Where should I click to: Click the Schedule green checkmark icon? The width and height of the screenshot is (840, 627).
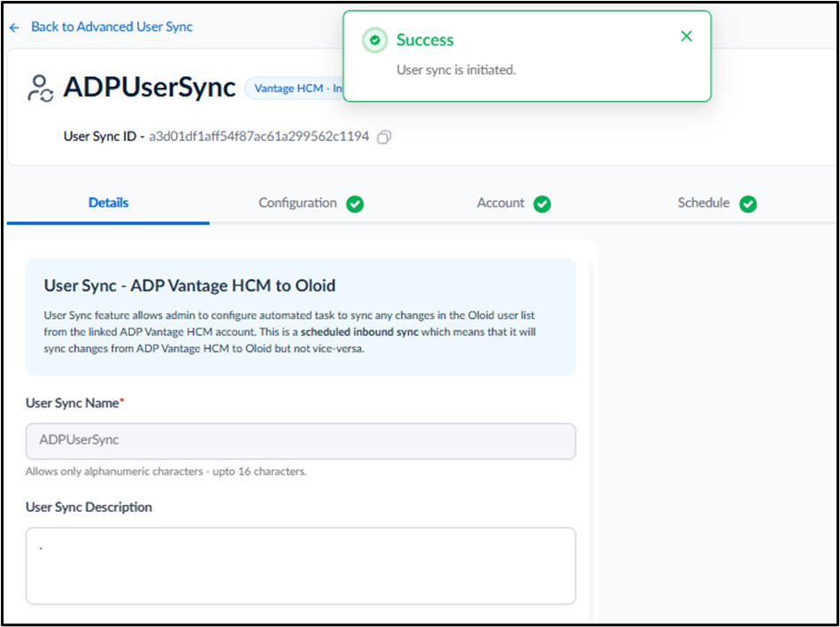[x=748, y=205]
